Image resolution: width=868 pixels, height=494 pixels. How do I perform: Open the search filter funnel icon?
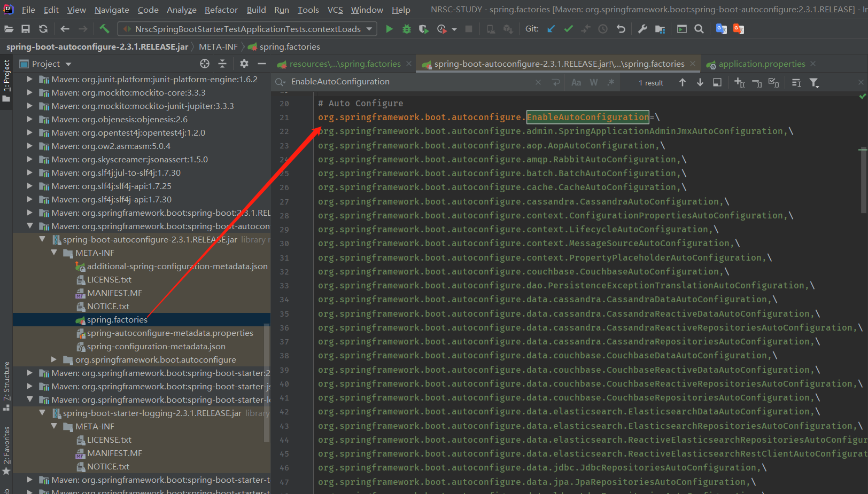[x=814, y=82]
